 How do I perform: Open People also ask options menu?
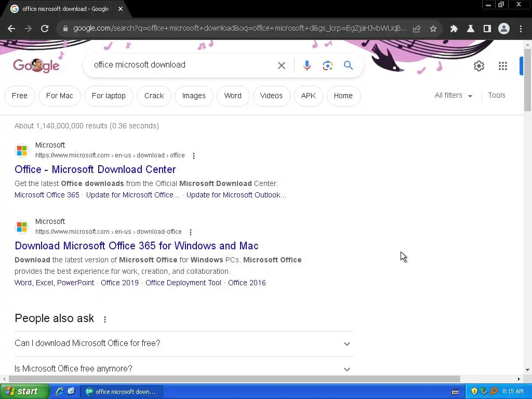point(105,320)
